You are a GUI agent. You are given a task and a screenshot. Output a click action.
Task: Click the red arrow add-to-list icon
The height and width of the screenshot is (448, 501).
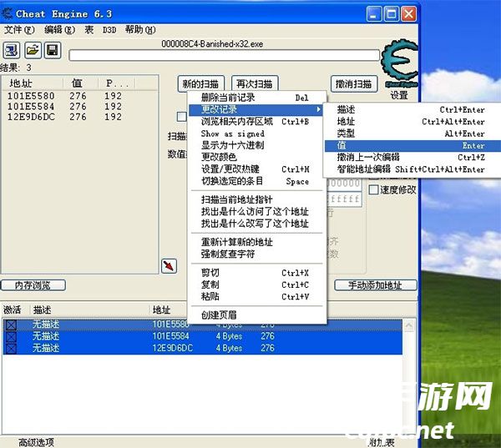point(169,265)
